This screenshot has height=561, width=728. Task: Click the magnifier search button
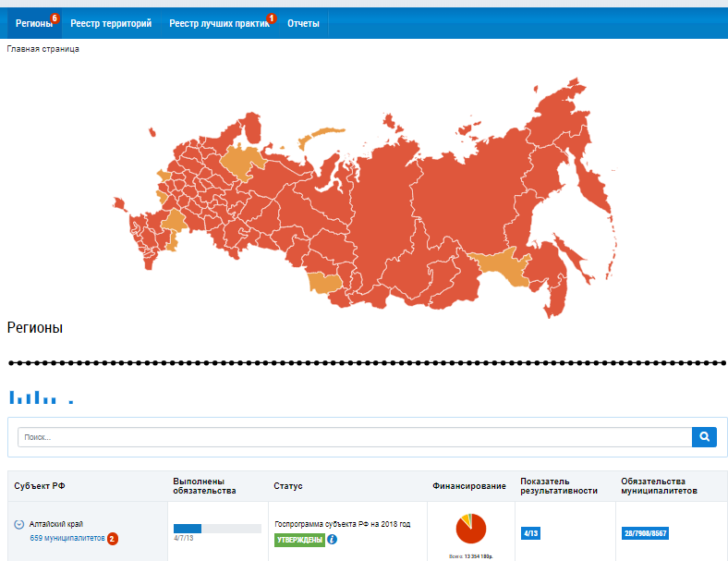click(x=704, y=437)
